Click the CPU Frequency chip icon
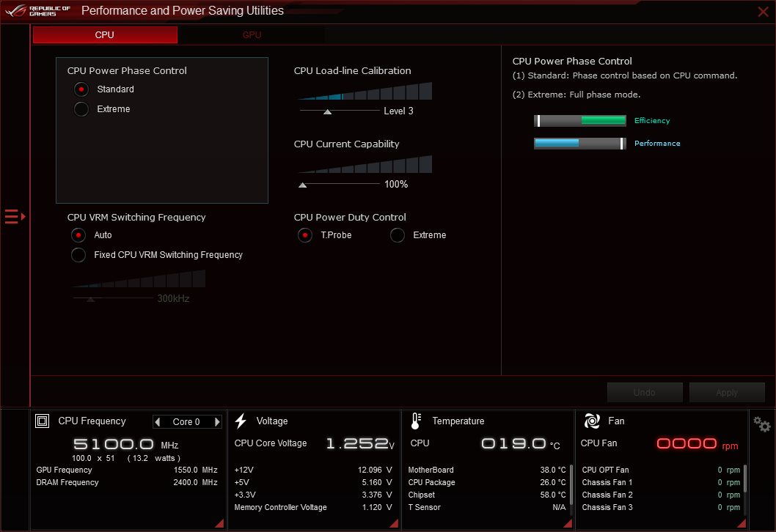 click(x=42, y=421)
